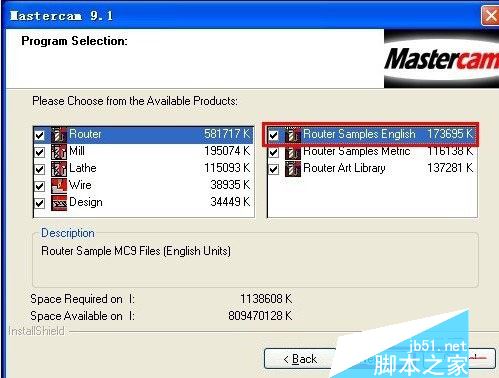Click the 115093 K size value
The height and width of the screenshot is (378, 499).
coord(227,168)
